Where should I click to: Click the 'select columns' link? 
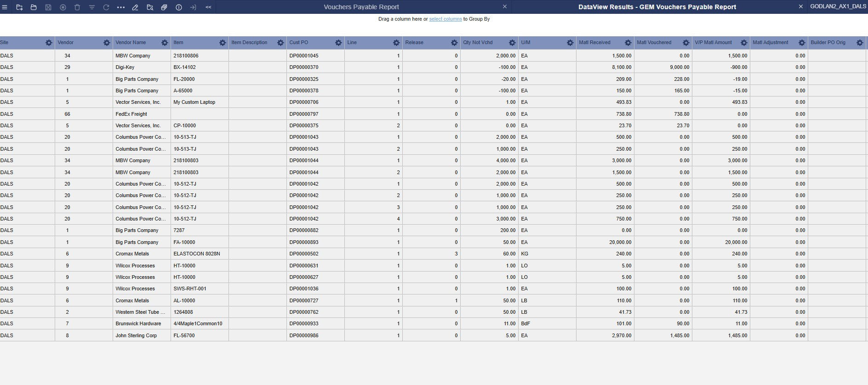coord(445,19)
